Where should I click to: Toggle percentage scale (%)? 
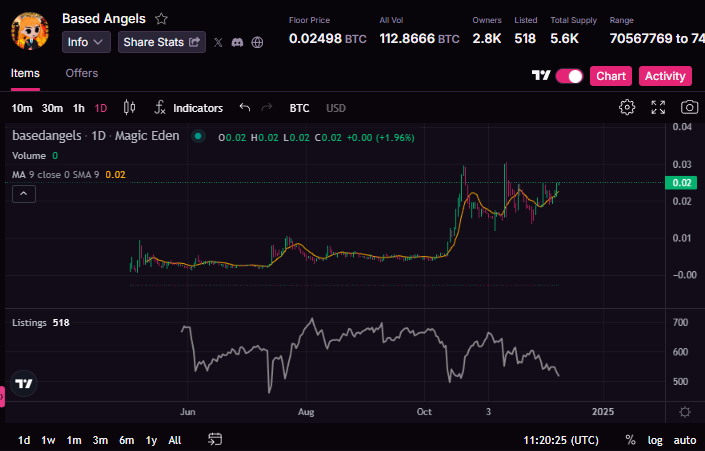click(630, 440)
